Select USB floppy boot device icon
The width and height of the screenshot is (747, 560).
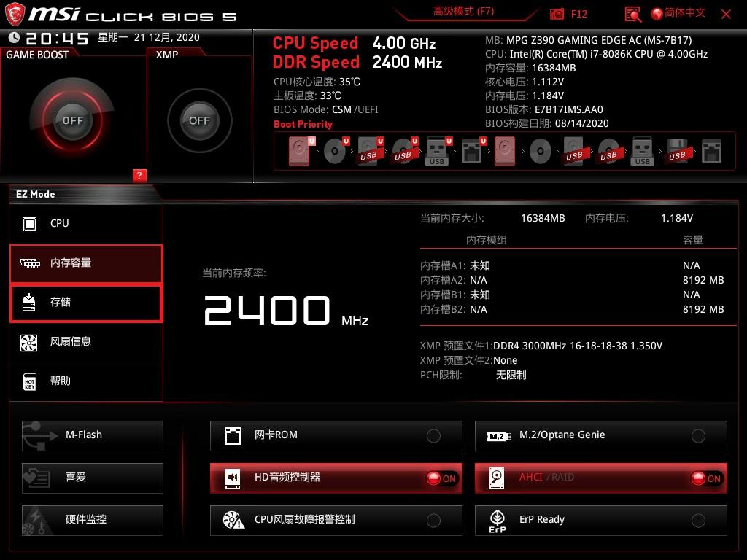pos(677,151)
